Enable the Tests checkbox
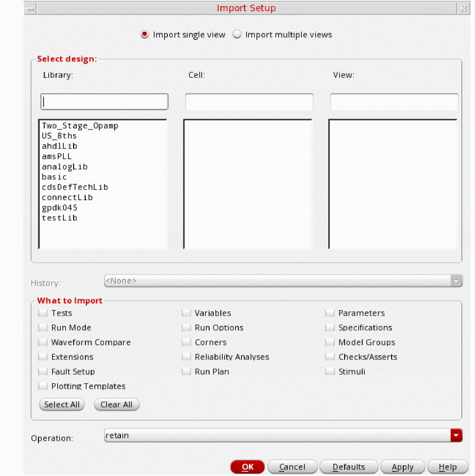The image size is (475, 476). click(x=43, y=313)
